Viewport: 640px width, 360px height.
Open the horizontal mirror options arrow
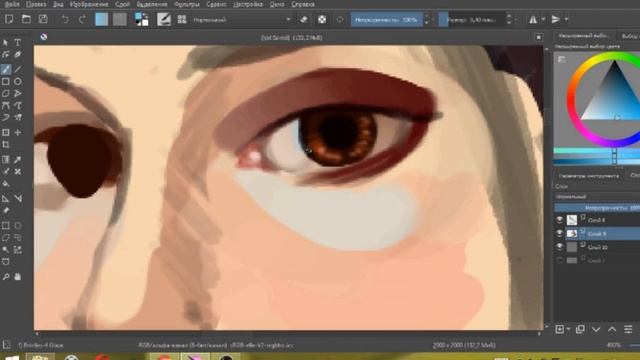(x=543, y=19)
